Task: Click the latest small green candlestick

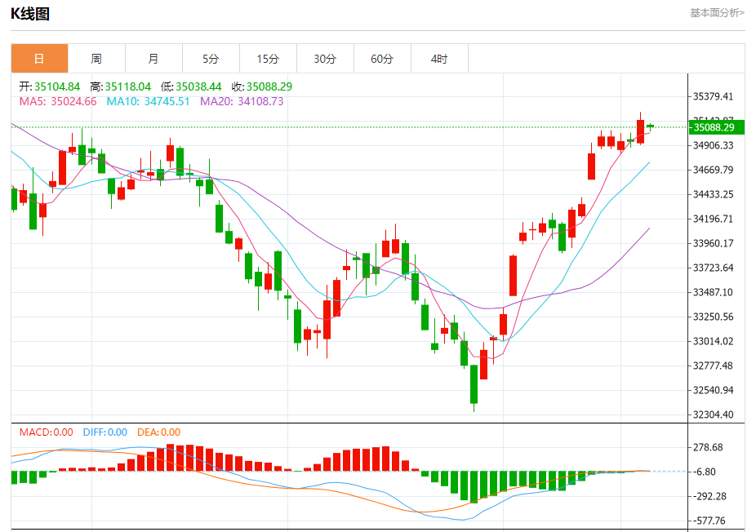Action: 651,126
